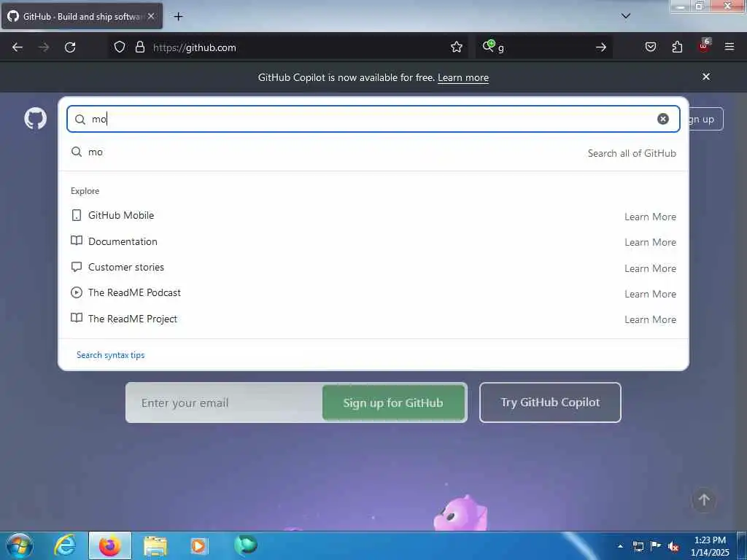
Task: Click the scroll to top arrow button
Action: click(x=704, y=499)
